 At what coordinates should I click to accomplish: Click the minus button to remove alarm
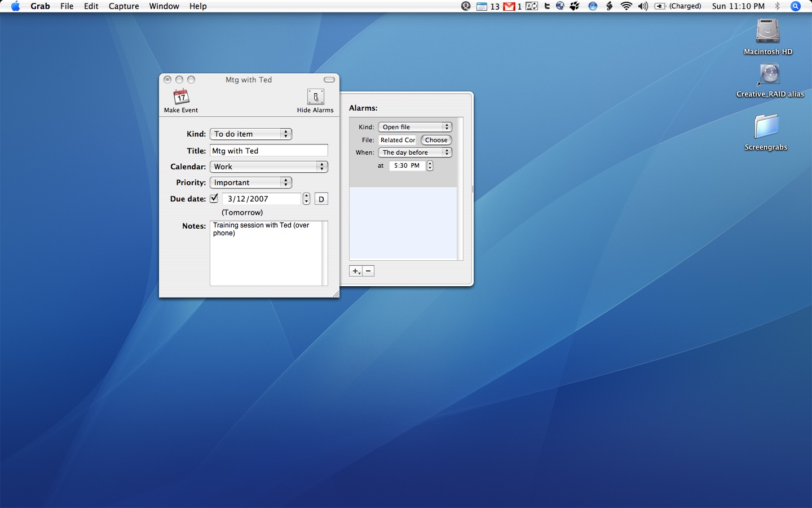pyautogui.click(x=368, y=271)
